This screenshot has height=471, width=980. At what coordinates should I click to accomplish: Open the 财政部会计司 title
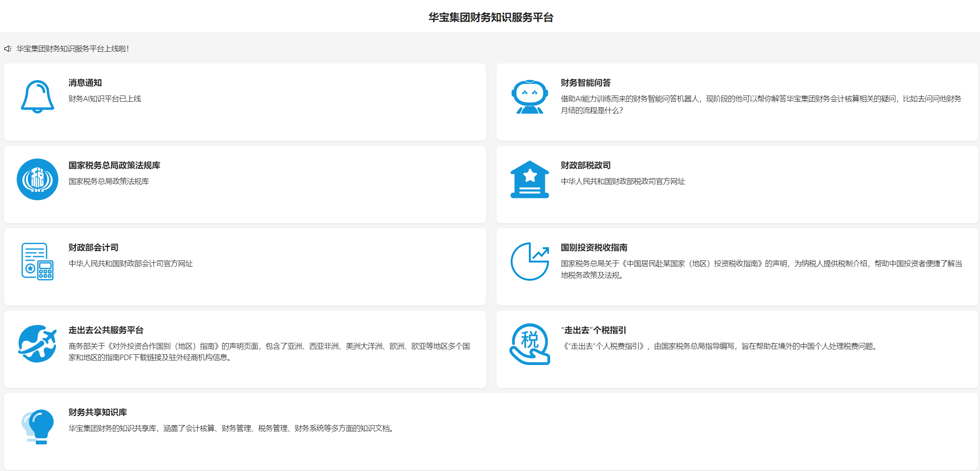click(93, 247)
